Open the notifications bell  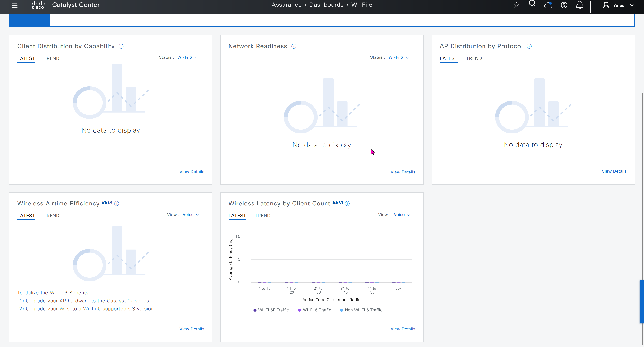coord(580,5)
